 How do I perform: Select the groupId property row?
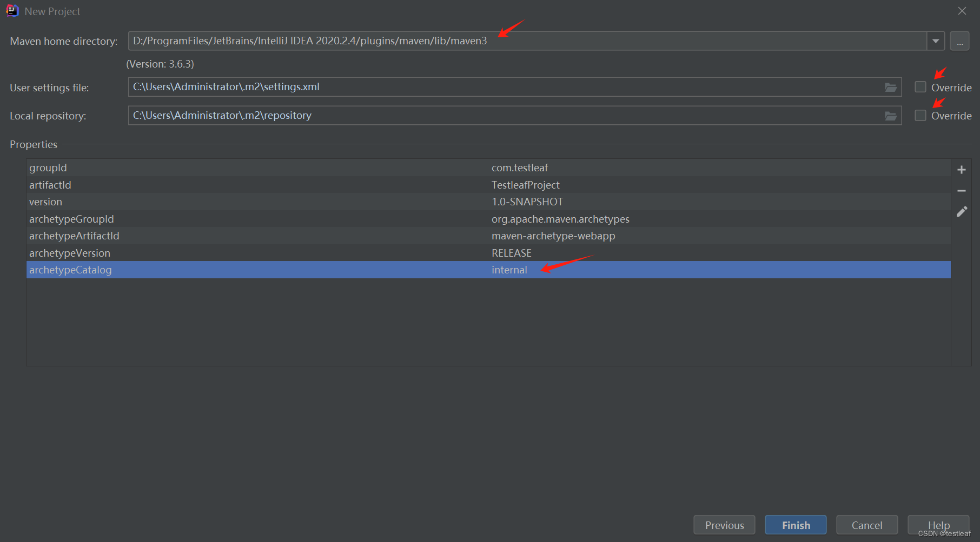[x=488, y=168]
